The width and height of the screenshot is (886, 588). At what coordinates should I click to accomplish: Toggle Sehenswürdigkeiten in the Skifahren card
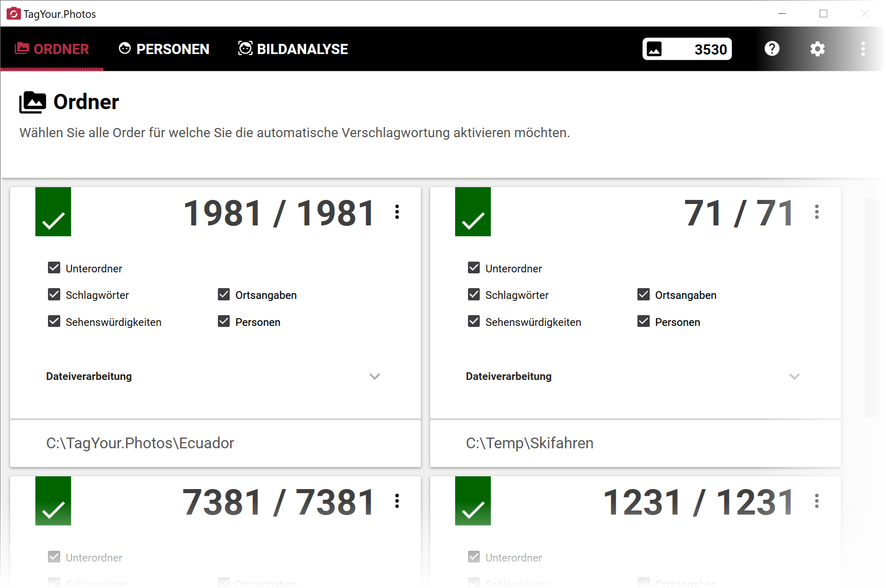[474, 321]
